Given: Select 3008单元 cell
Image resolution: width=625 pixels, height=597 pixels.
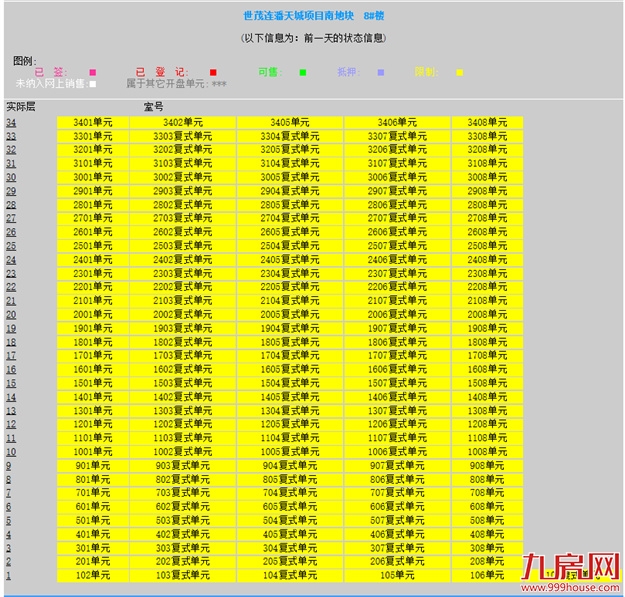Looking at the screenshot, I should (x=487, y=177).
